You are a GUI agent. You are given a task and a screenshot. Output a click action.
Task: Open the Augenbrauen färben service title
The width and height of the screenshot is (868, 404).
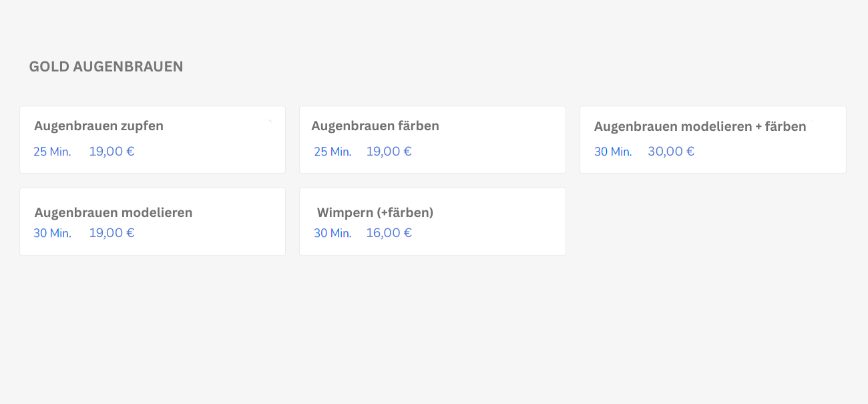(x=375, y=126)
